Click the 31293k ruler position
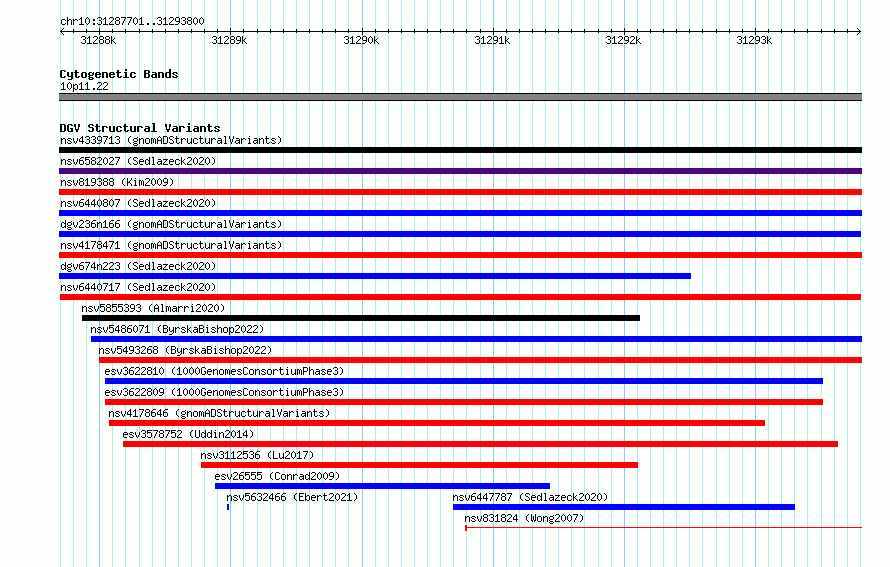The image size is (890, 567). click(x=754, y=40)
